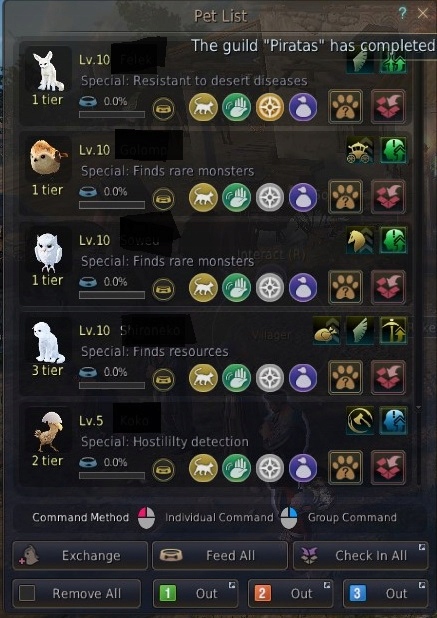Image resolution: width=437 pixels, height=618 pixels.
Task: Click the wagon skill icon on hedgehog row
Action: (360, 150)
